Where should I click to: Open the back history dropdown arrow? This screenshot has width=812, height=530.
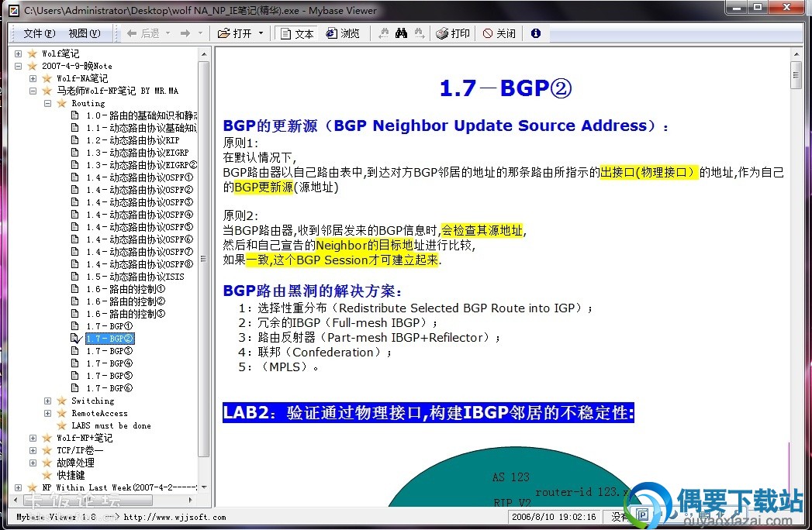[x=168, y=33]
